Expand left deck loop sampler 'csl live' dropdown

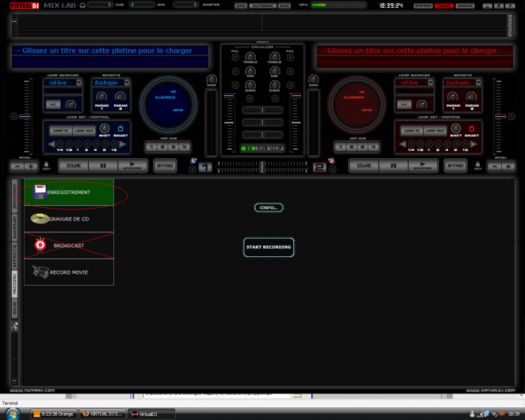(80, 83)
